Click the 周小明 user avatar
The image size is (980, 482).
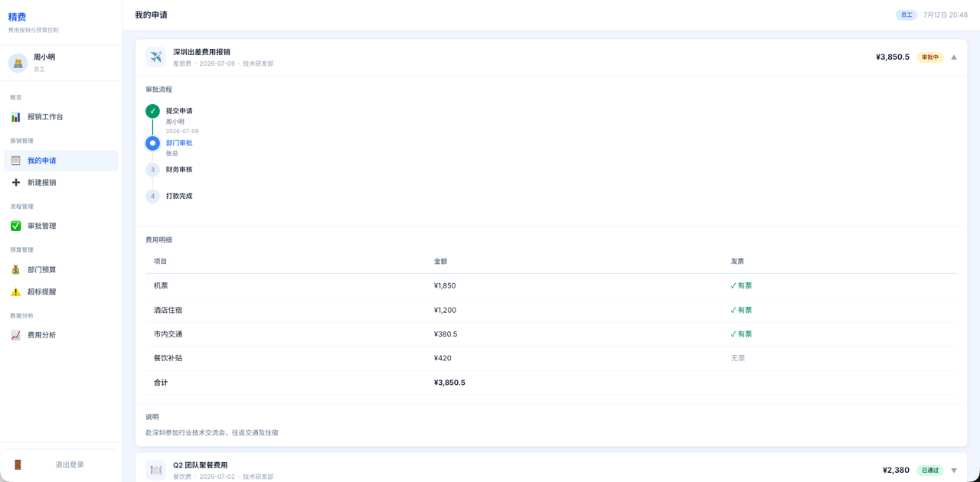18,64
